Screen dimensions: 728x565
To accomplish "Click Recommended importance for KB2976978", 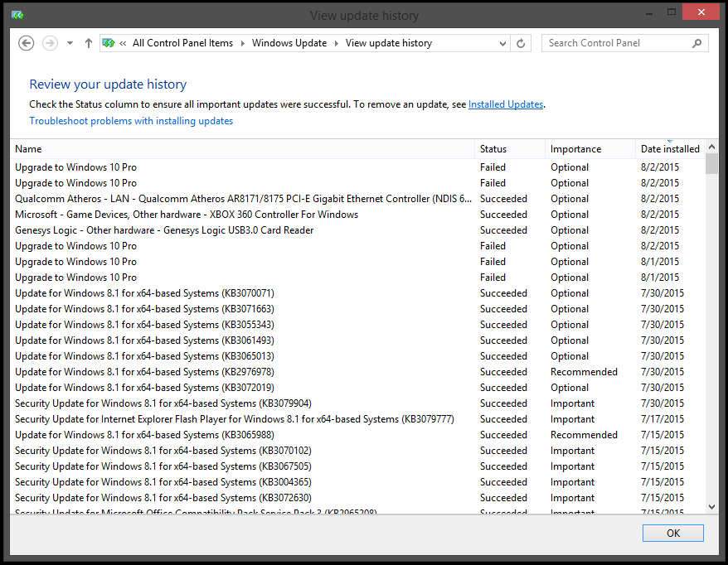I will click(584, 372).
